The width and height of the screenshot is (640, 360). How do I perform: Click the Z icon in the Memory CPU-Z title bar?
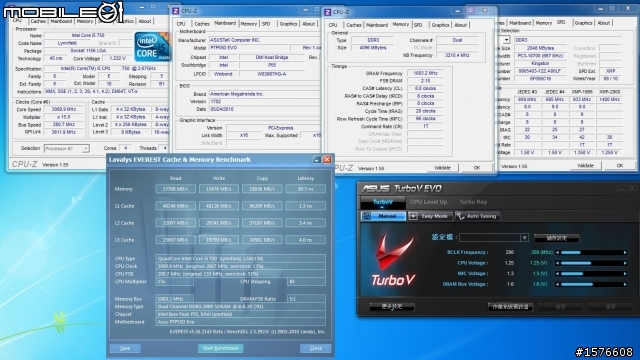pos(327,12)
